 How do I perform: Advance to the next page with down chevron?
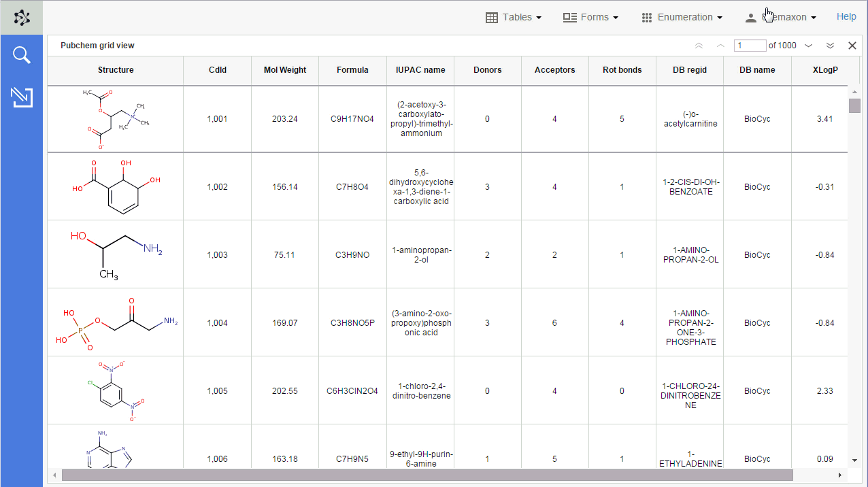pos(808,45)
